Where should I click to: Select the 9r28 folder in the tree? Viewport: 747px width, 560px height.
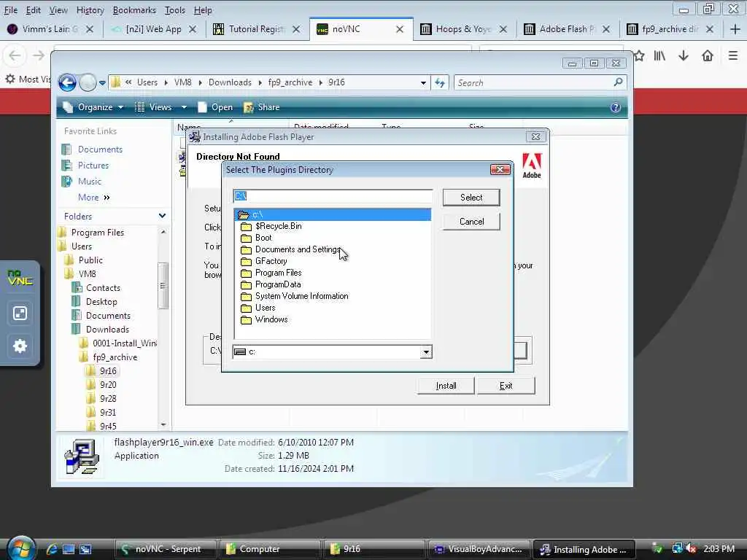pos(108,399)
